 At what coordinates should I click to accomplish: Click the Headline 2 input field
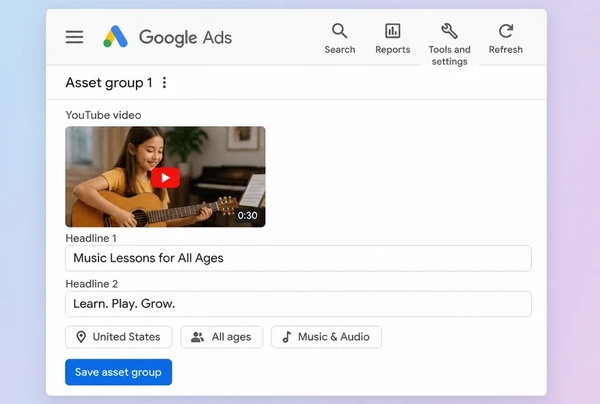[298, 304]
